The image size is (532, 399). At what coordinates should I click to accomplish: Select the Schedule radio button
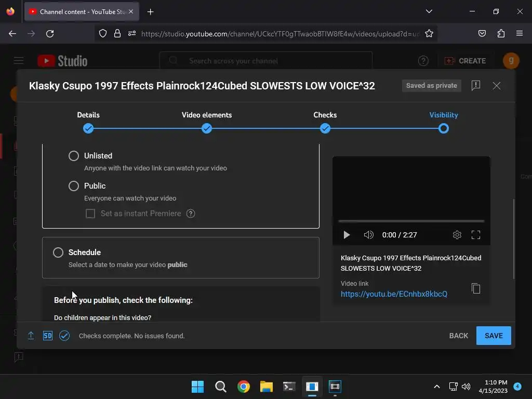tap(58, 252)
